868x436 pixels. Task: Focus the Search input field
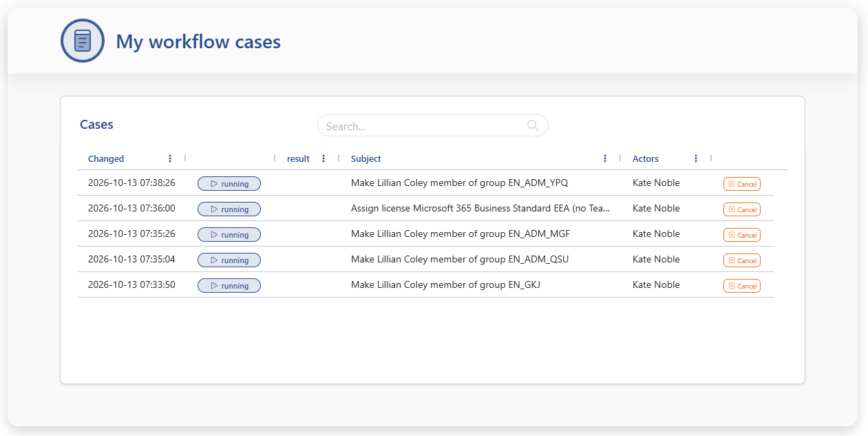tap(432, 125)
